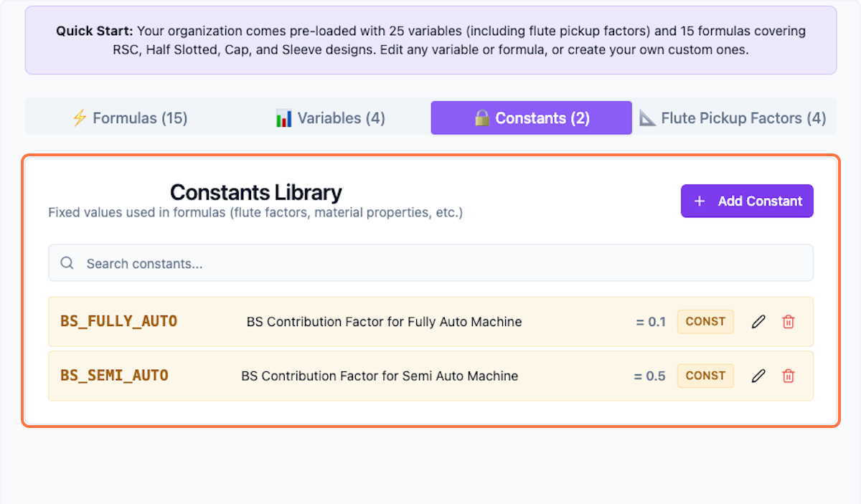The image size is (861, 504).
Task: Select the Constants (2) tab
Action: (x=531, y=118)
